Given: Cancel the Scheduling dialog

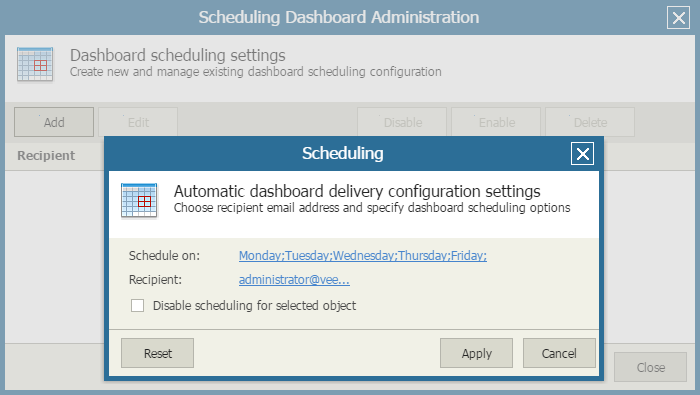Looking at the screenshot, I should (559, 353).
